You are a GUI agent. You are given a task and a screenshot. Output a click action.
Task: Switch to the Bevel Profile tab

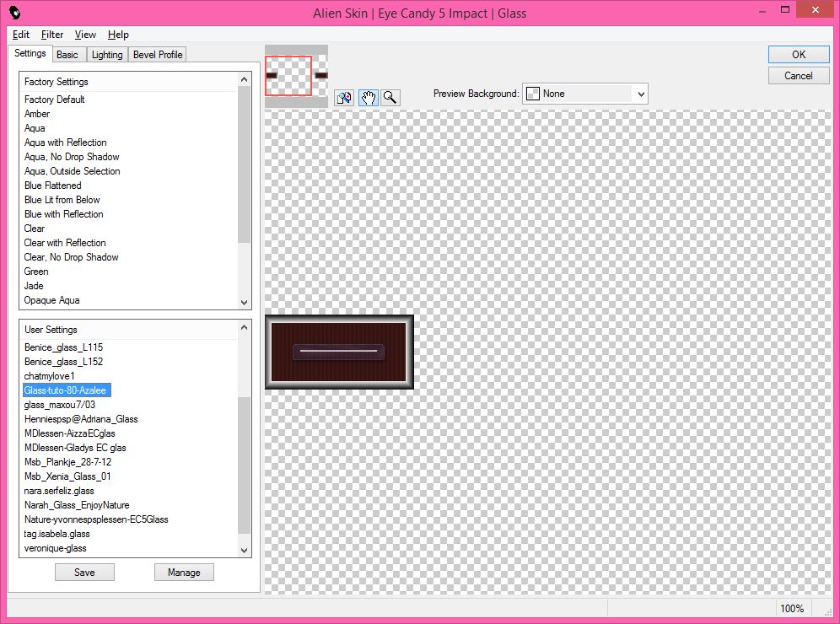pos(158,55)
